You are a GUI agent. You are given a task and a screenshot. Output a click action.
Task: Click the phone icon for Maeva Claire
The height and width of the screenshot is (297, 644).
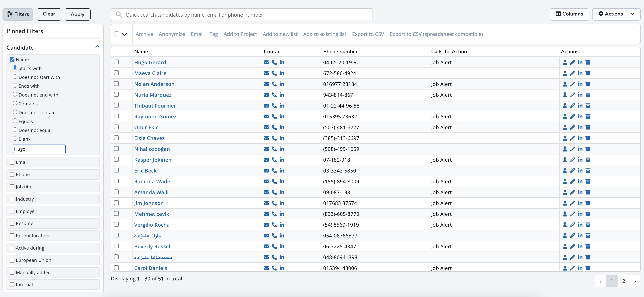[274, 73]
